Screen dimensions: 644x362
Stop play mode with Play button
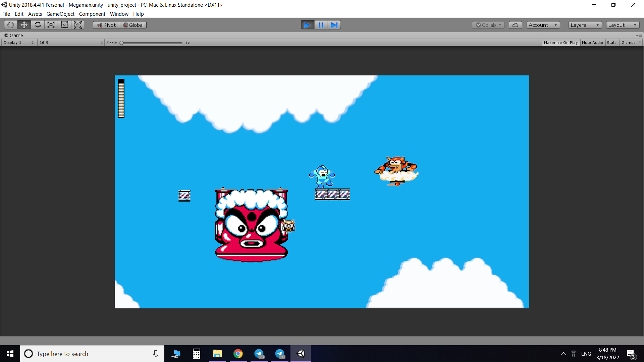pos(307,25)
